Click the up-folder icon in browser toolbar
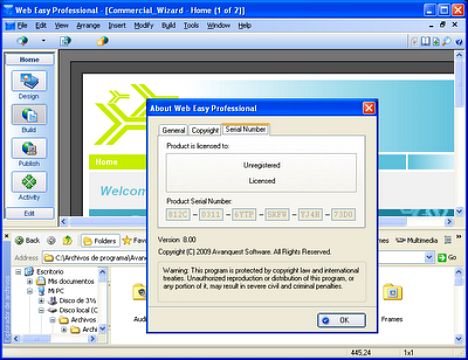The width and height of the screenshot is (468, 360). click(68, 240)
